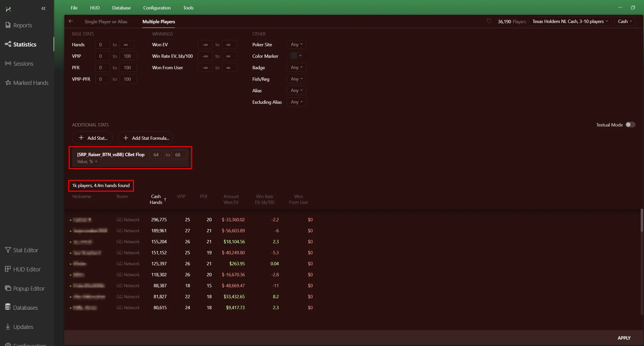Click the refresh icon beside the player count

489,21
